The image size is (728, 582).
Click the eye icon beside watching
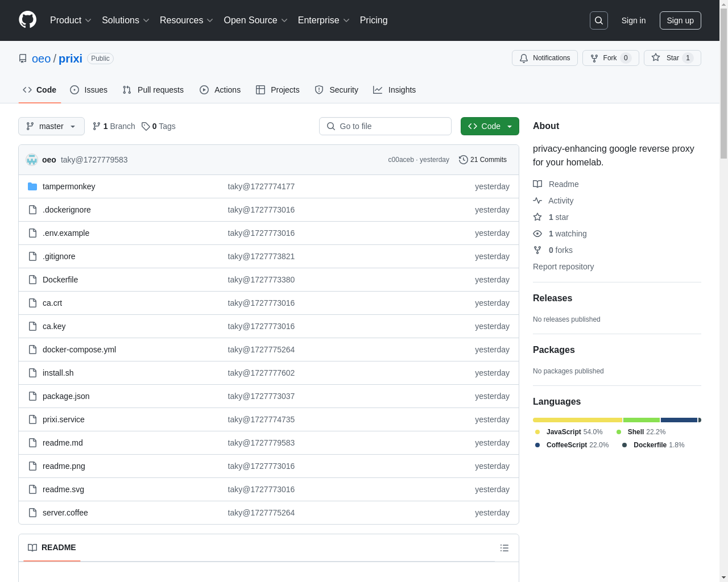click(537, 234)
